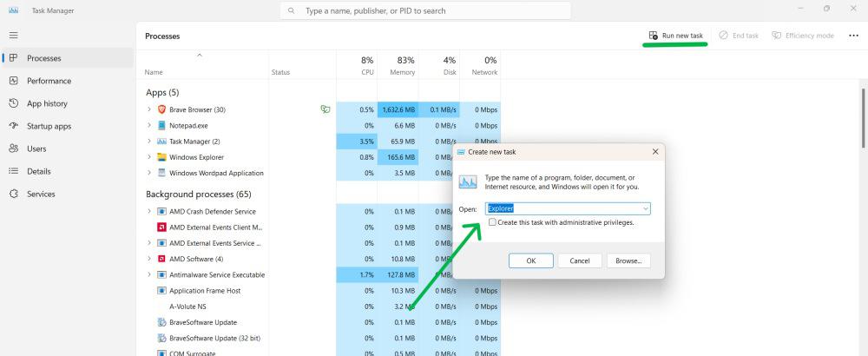Image resolution: width=868 pixels, height=356 pixels.
Task: Expand the Notepad.exe process group
Action: click(x=149, y=126)
